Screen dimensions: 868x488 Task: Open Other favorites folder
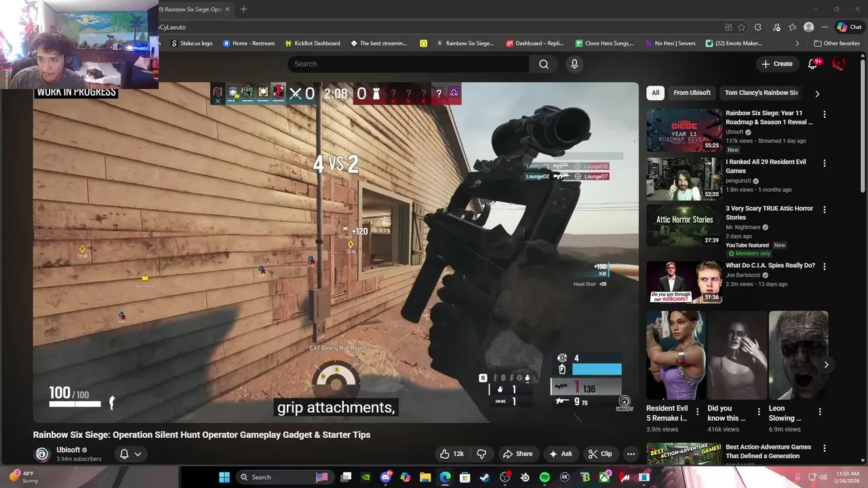pos(836,43)
